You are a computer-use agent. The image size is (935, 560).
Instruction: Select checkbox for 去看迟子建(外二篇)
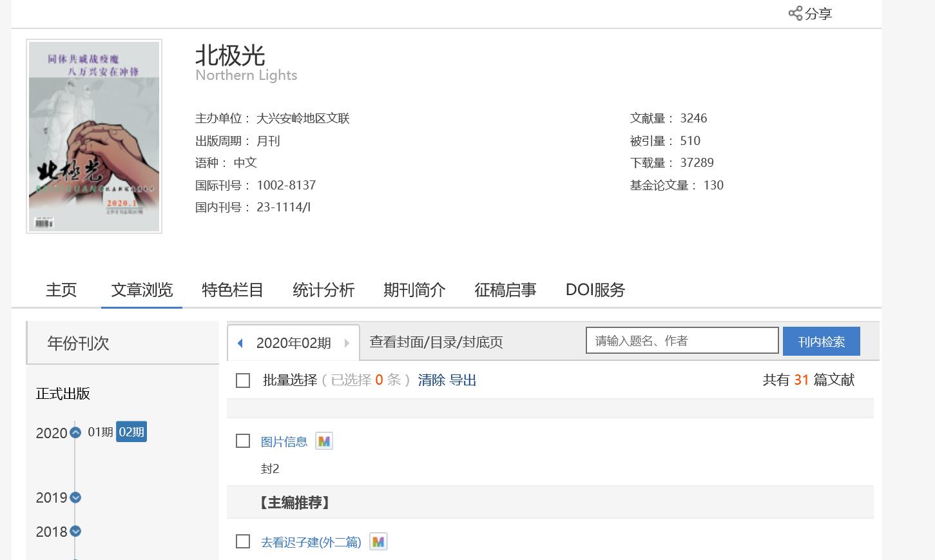pos(243,541)
